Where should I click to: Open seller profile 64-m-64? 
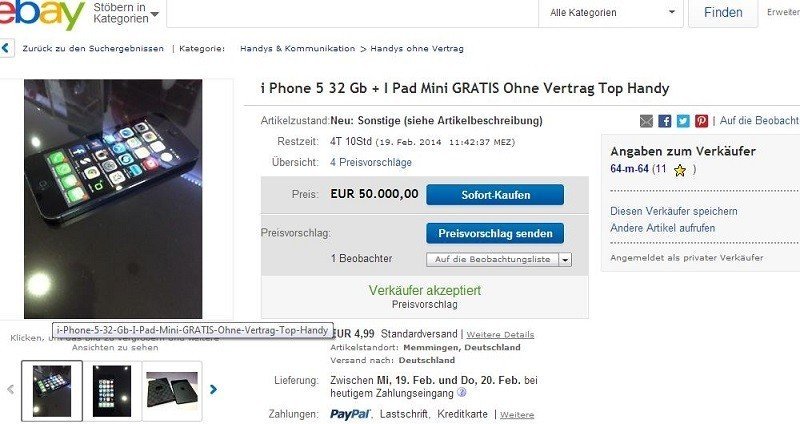point(629,169)
